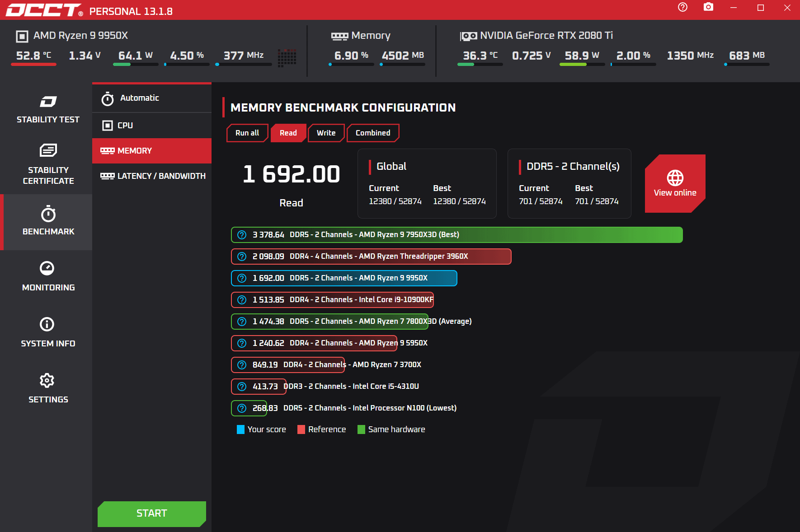The width and height of the screenshot is (800, 532).
Task: Click the GPU clock 1350 MHz readout
Action: [x=690, y=56]
